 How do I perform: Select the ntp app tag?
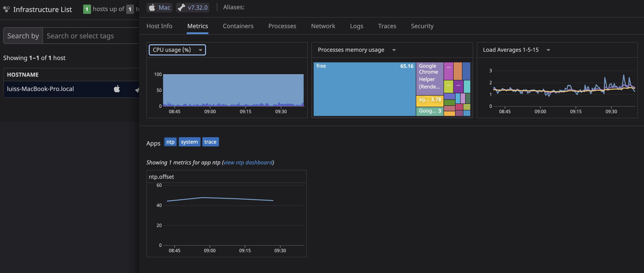click(x=170, y=142)
